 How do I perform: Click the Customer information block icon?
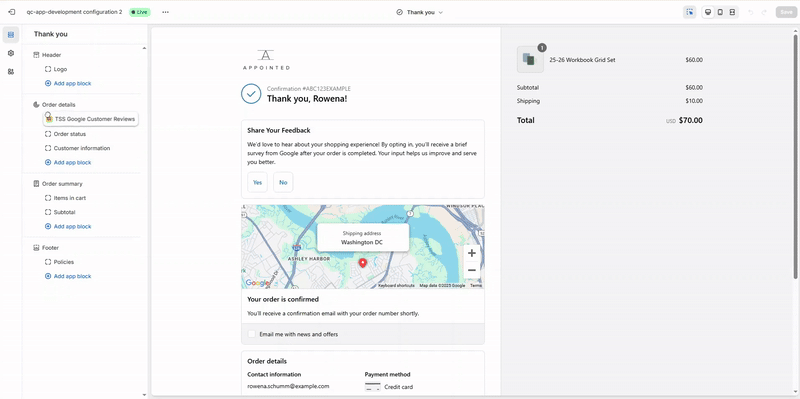click(x=48, y=148)
